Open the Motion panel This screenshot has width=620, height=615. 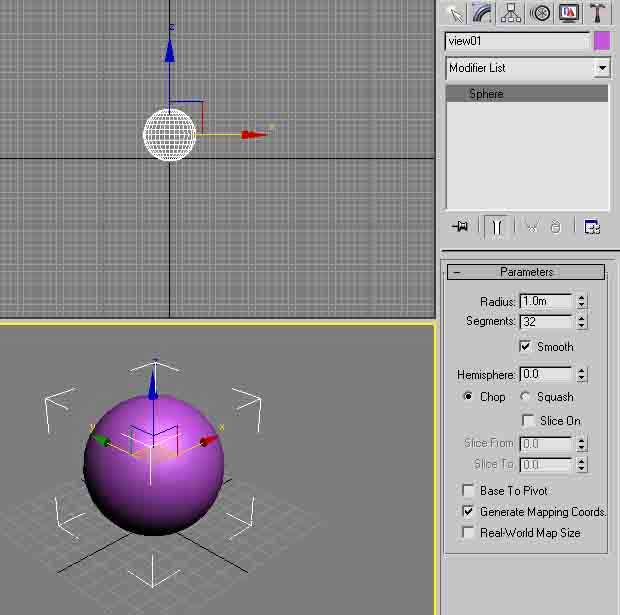click(541, 13)
